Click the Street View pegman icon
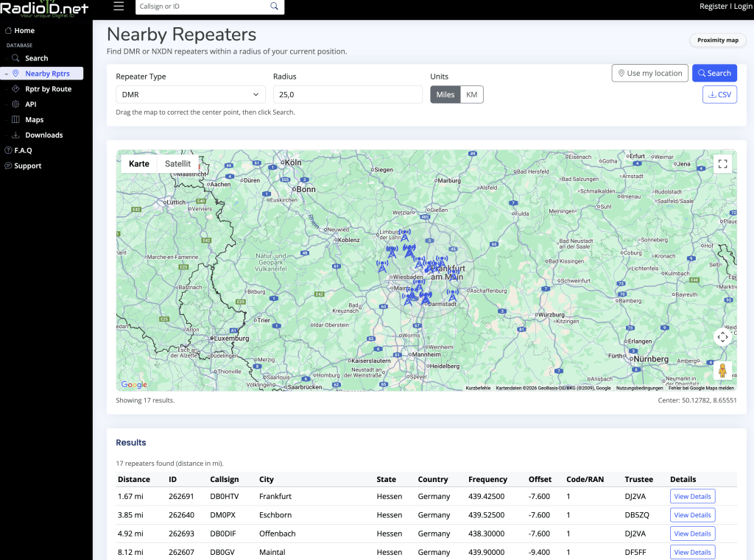Image resolution: width=754 pixels, height=560 pixels. coord(722,370)
